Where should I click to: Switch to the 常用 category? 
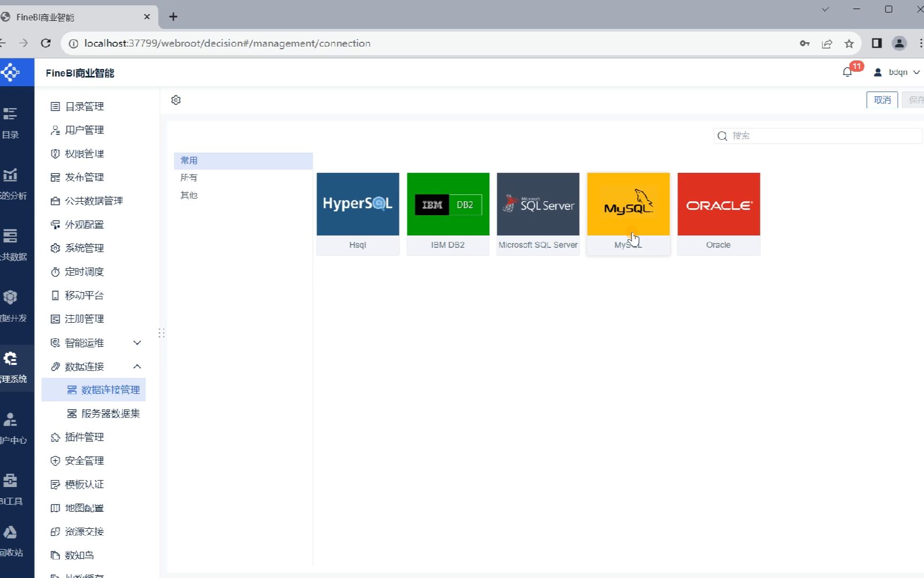pos(243,161)
